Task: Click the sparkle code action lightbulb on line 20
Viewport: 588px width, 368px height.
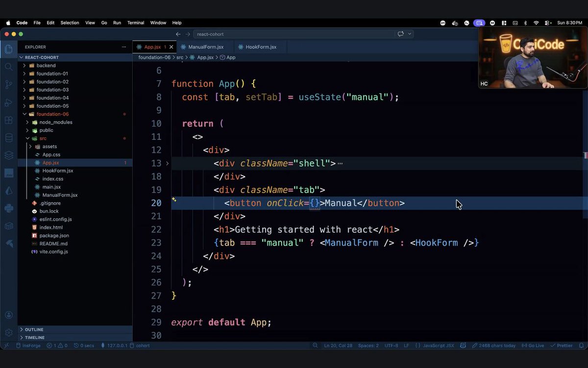Action: (174, 200)
